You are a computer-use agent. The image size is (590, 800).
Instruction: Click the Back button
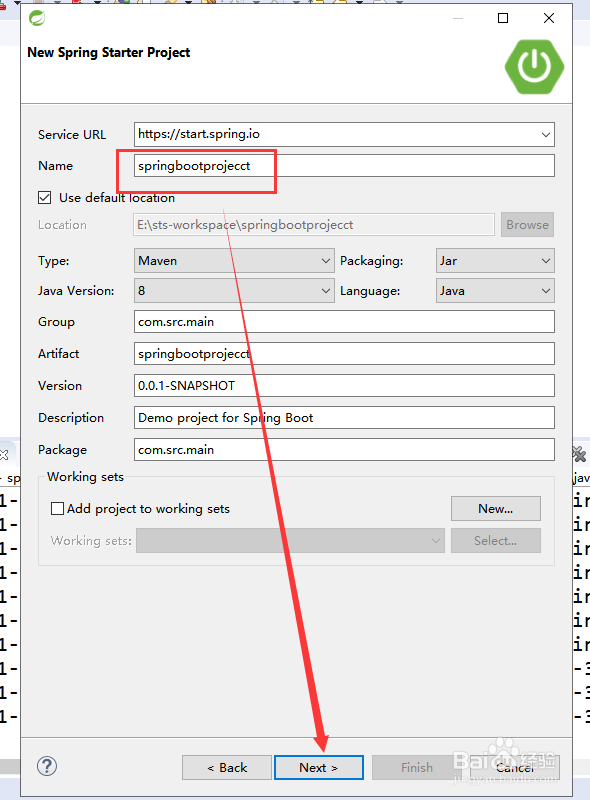click(x=227, y=767)
